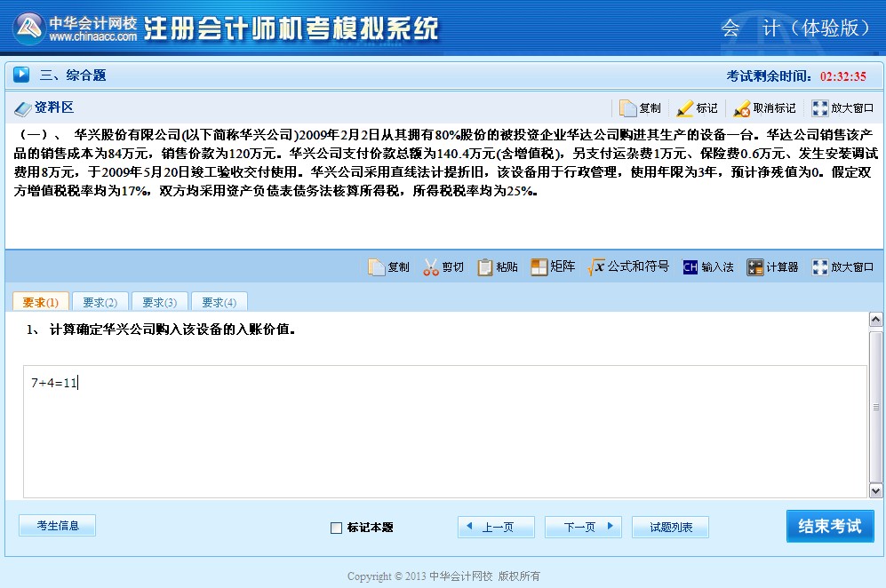The width and height of the screenshot is (886, 588).
Task: Click the copy icon in the answer toolbar
Action: [x=388, y=266]
